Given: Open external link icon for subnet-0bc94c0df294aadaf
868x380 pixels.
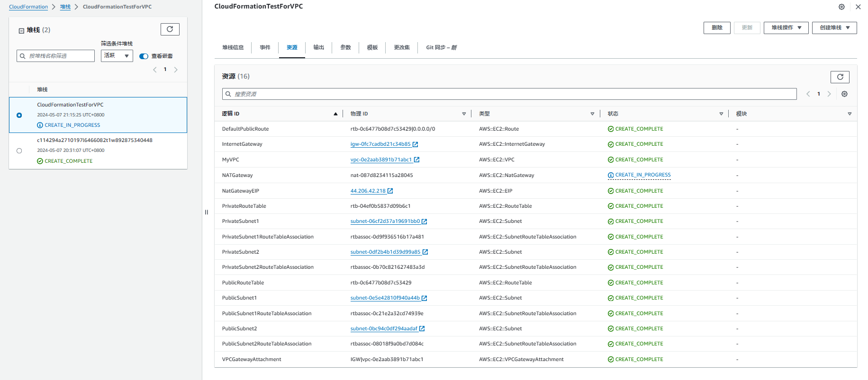Looking at the screenshot, I should point(422,329).
